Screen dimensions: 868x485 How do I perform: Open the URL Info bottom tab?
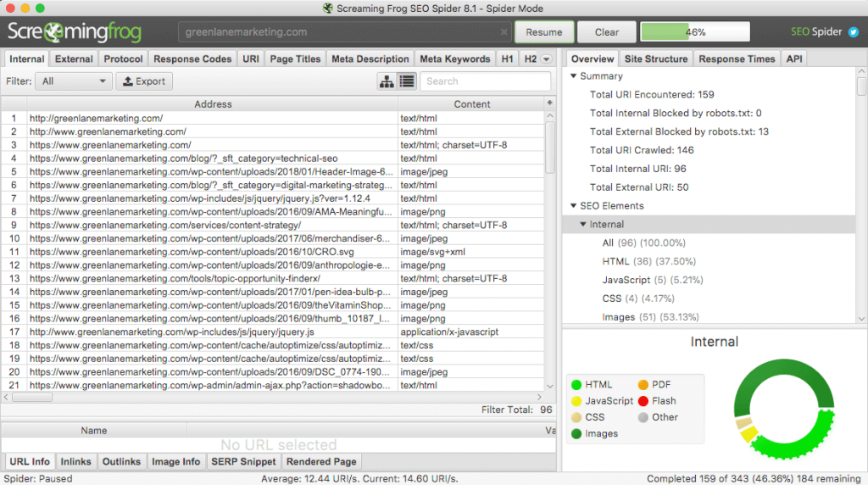coord(30,462)
